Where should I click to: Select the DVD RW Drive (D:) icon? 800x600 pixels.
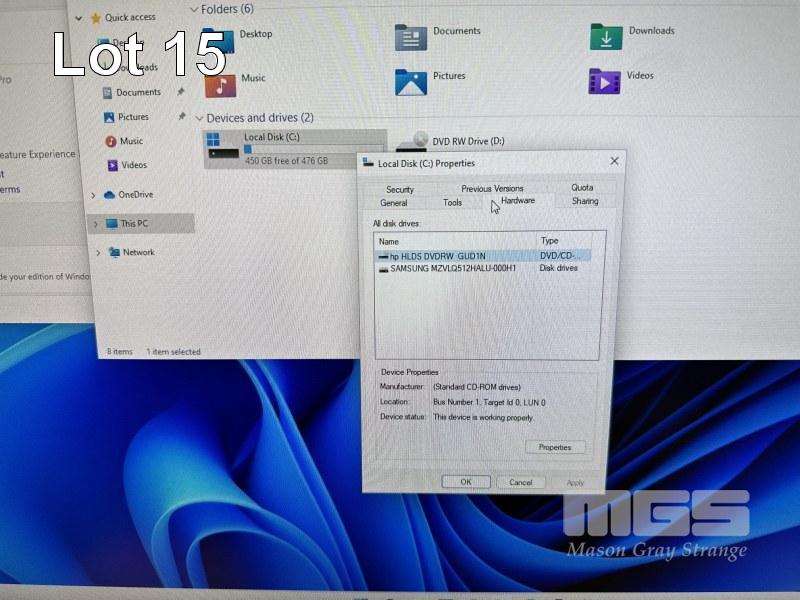pyautogui.click(x=412, y=145)
